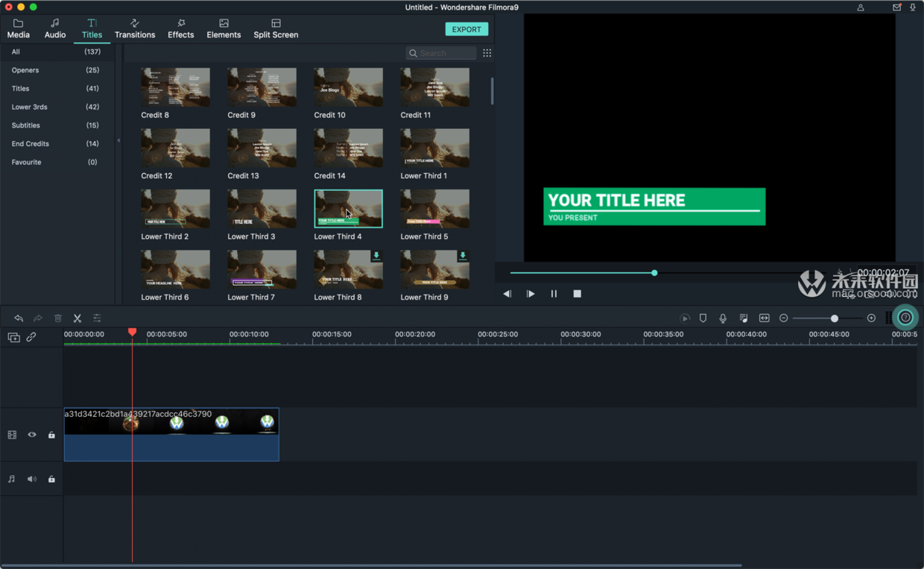The image size is (924, 569).
Task: Adjust the timeline zoom slider handle
Action: [835, 318]
